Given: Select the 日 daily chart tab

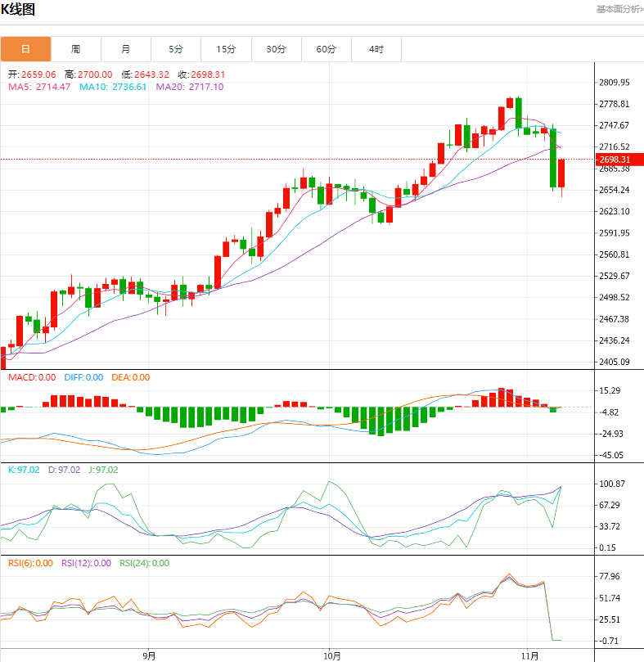Looking at the screenshot, I should click(x=25, y=49).
